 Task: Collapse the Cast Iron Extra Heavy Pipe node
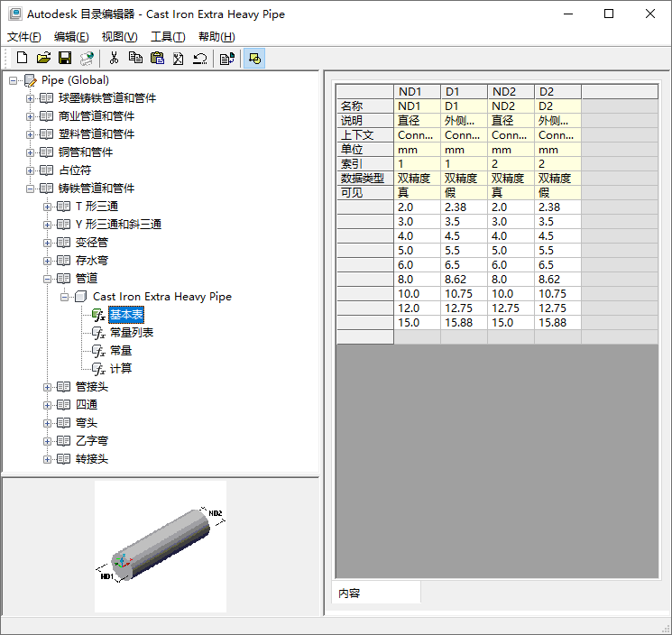point(64,297)
